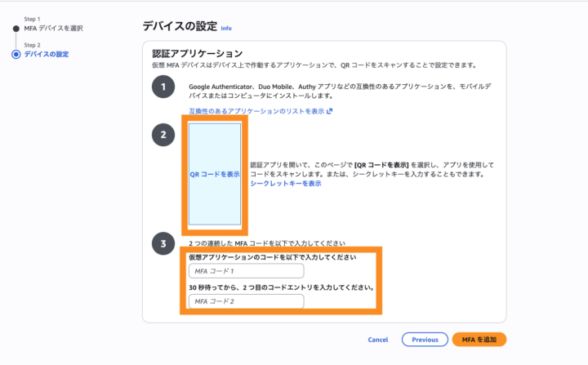Click external link icon beside compatible apps list
588x365 pixels.
click(x=329, y=111)
